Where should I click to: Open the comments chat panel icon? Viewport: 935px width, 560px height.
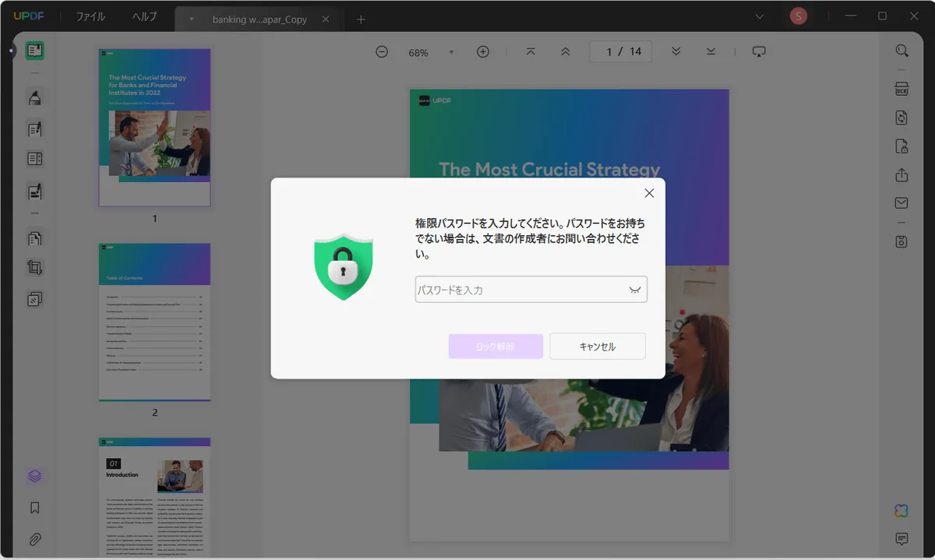click(x=901, y=539)
